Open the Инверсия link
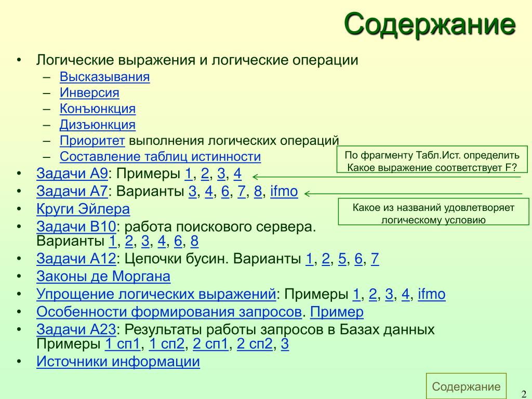This screenshot has width=532, height=399. click(89, 92)
